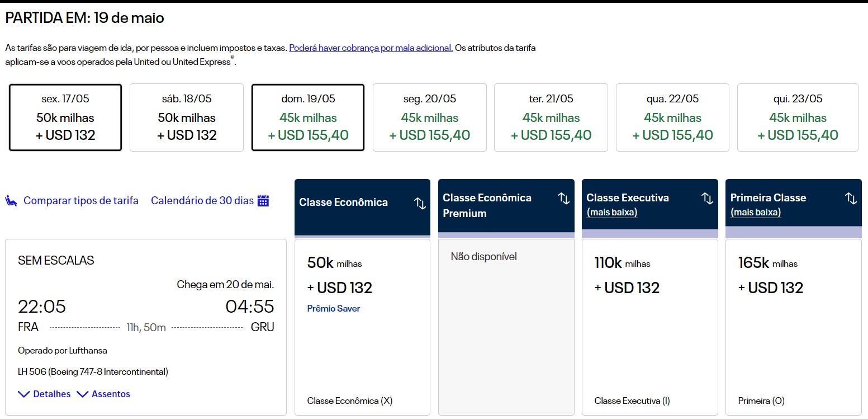Select date qua. 22/05
Image resolution: width=868 pixels, height=419 pixels.
point(672,117)
